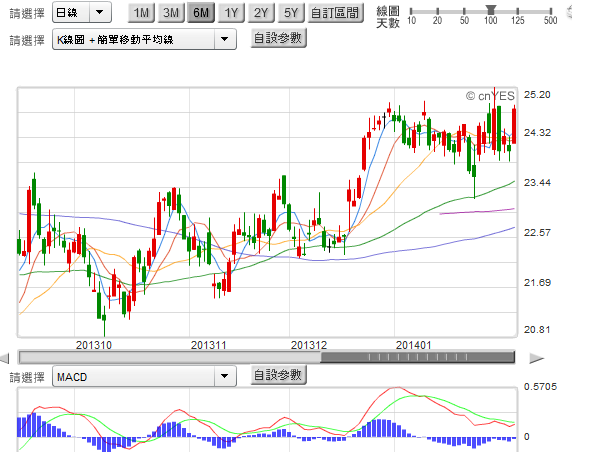Click the 23.44 price axis label

pos(537,182)
